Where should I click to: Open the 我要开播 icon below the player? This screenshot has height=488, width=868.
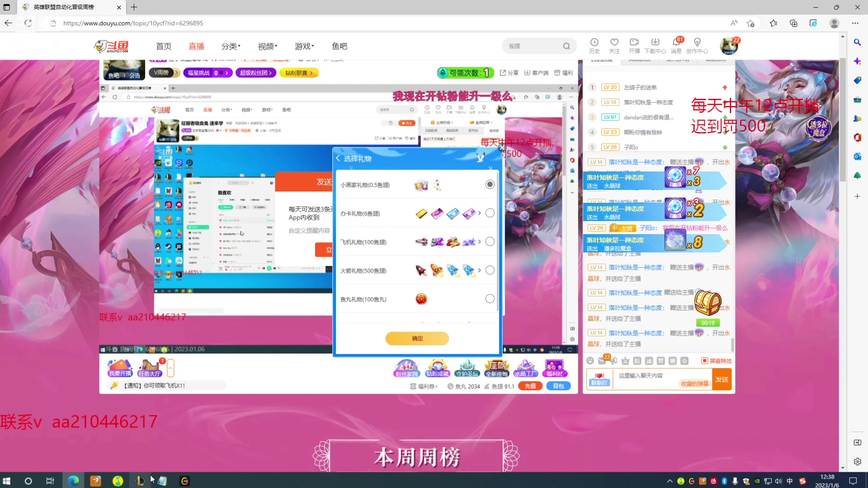(120, 368)
